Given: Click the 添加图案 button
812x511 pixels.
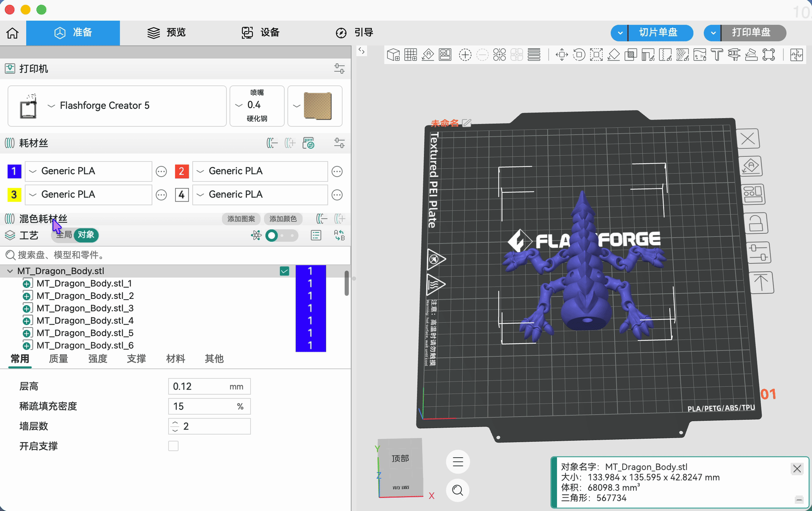Looking at the screenshot, I should coord(241,219).
